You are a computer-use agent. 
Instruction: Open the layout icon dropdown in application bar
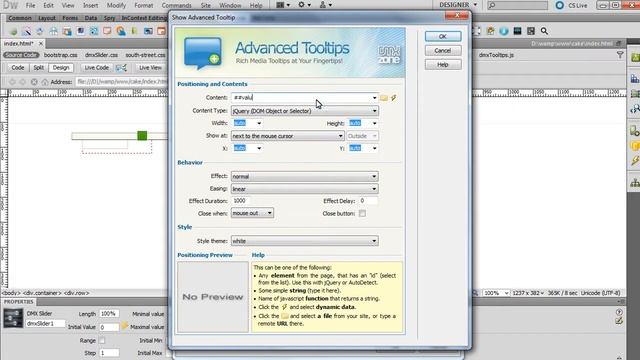[x=283, y=5]
